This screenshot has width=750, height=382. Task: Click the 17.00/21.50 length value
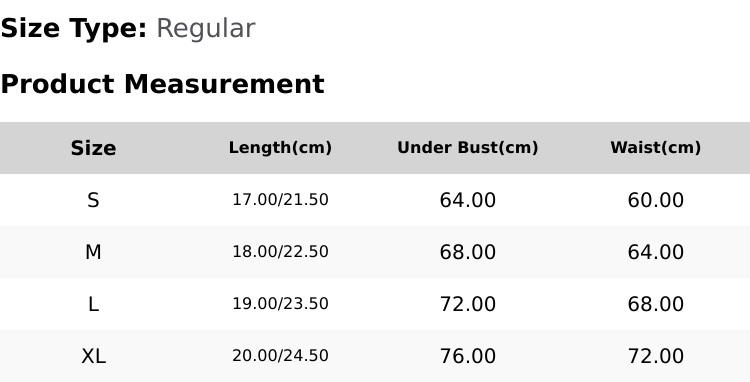click(x=280, y=199)
